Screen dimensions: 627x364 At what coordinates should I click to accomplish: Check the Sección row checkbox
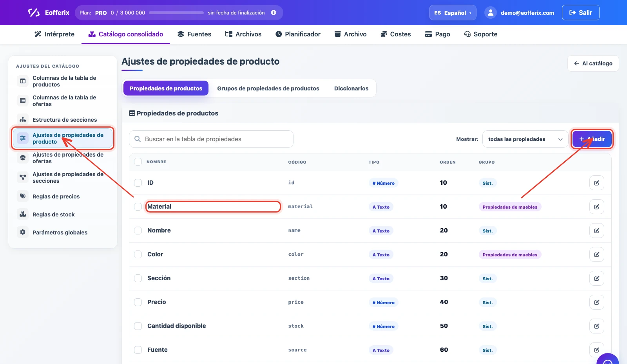(138, 278)
